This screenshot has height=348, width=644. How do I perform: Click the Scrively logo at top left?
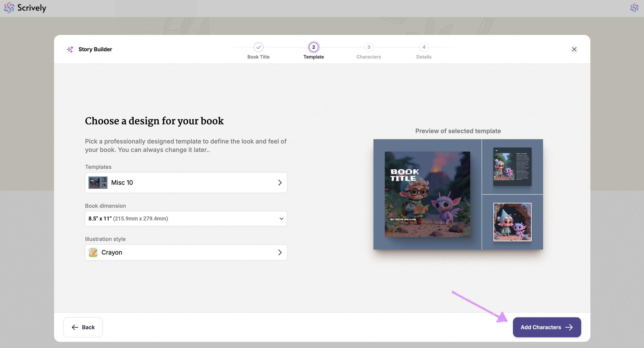25,8
